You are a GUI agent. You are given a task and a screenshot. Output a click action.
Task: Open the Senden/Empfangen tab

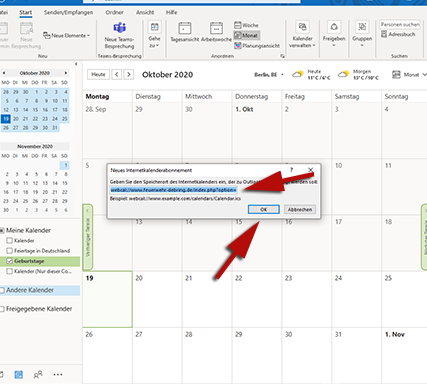[x=68, y=13]
